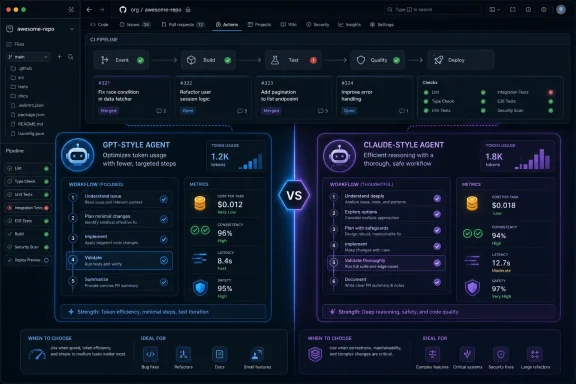Click the Quality pipeline stage

[378, 60]
